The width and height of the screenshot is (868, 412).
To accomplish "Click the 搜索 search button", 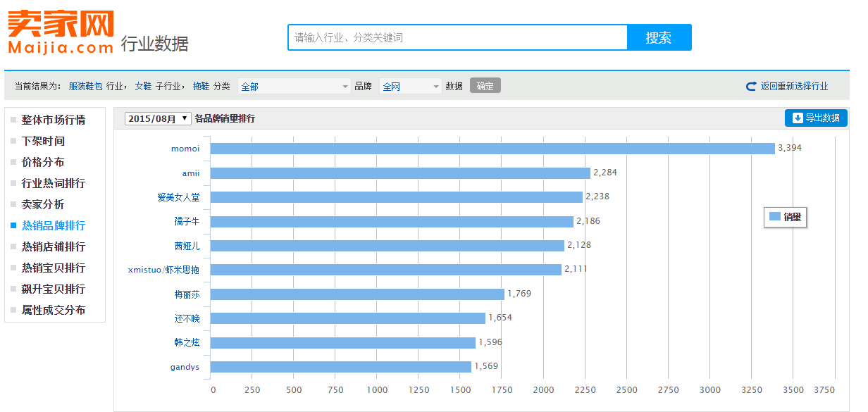I will 659,37.
